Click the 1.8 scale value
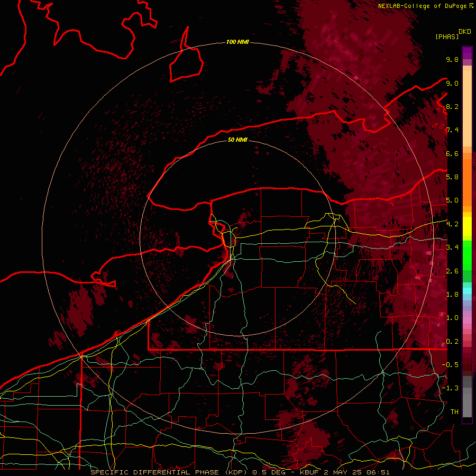This screenshot has height=476, width=476. (x=452, y=295)
